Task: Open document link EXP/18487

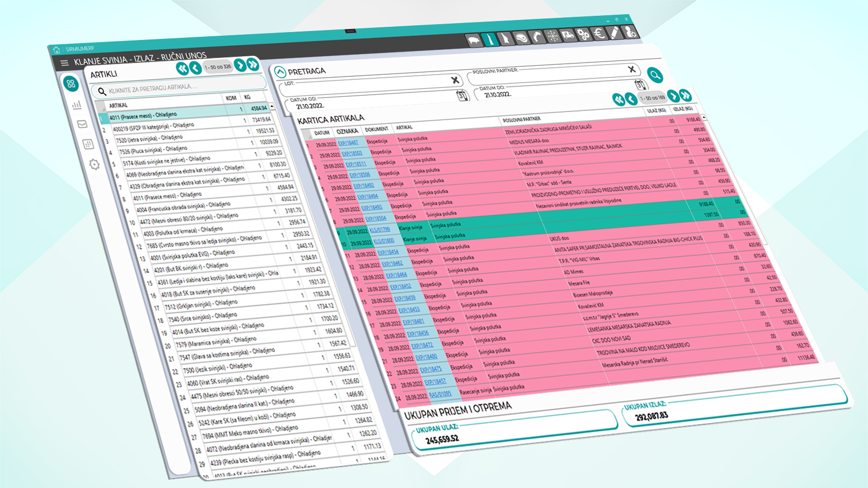Action: coord(348,143)
